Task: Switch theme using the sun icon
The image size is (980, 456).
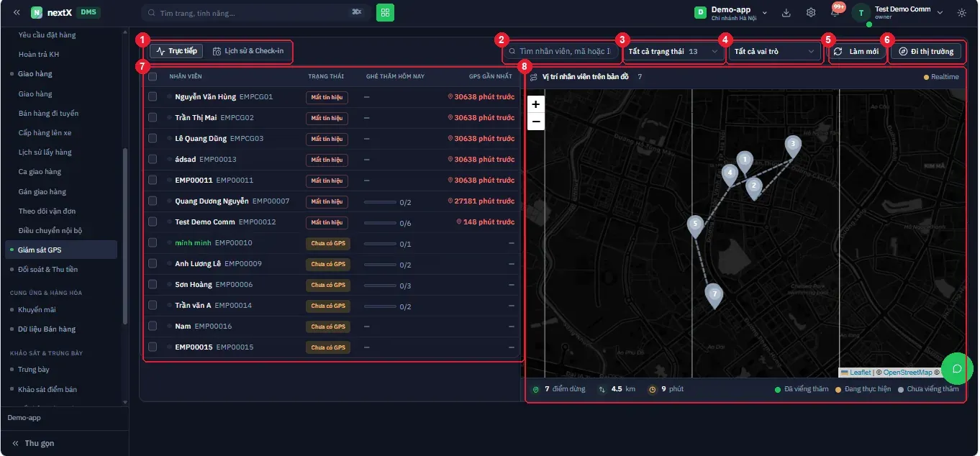Action: point(962,12)
